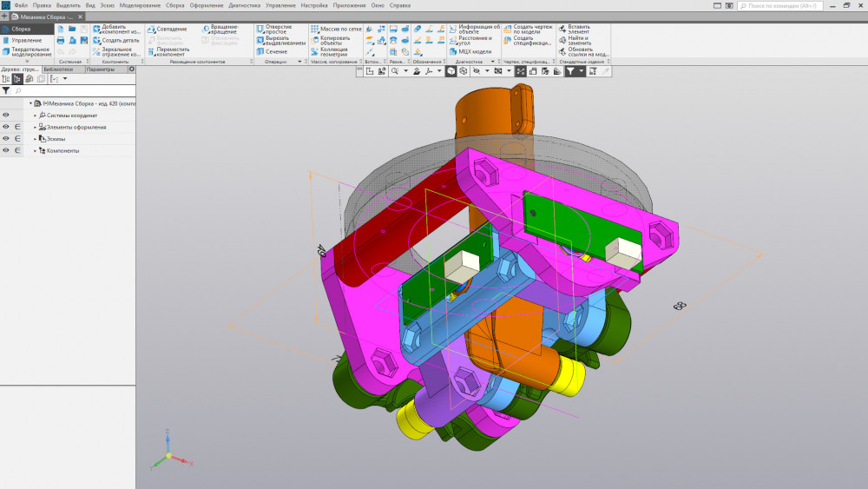Open tree panel settings gear icon
Viewport: 868px width, 489px height.
tap(131, 69)
